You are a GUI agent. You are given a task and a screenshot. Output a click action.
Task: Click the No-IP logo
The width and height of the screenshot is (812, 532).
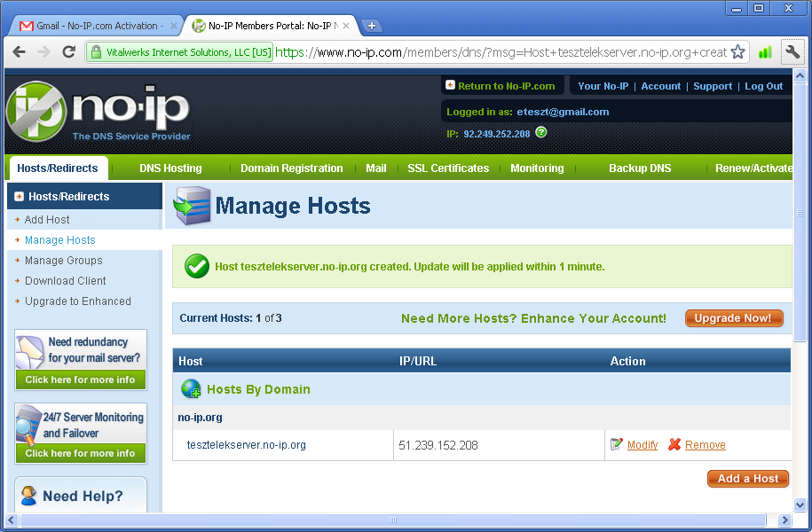[x=98, y=112]
